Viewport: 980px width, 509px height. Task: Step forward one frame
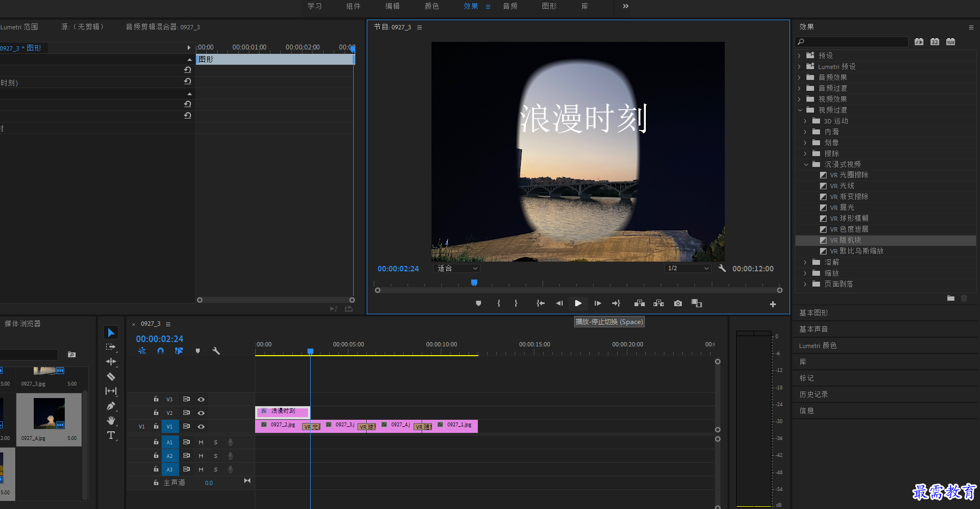coord(597,303)
